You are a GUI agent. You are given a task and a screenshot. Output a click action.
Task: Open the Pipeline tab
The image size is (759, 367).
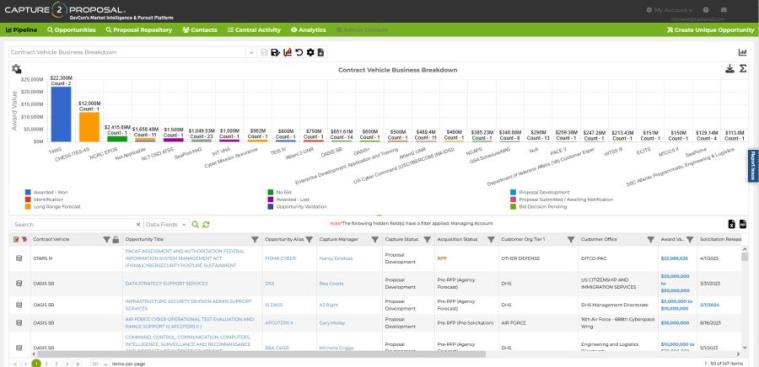click(x=21, y=30)
